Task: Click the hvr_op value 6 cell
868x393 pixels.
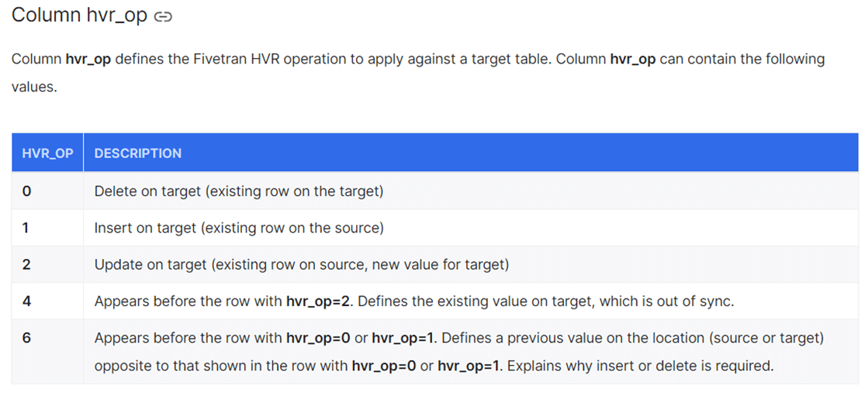Action: point(26,338)
